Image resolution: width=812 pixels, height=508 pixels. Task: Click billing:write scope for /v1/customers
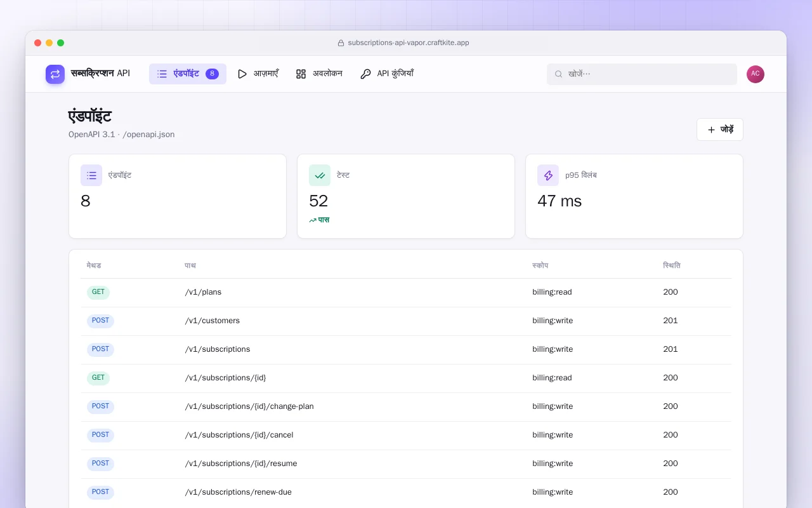tap(553, 321)
